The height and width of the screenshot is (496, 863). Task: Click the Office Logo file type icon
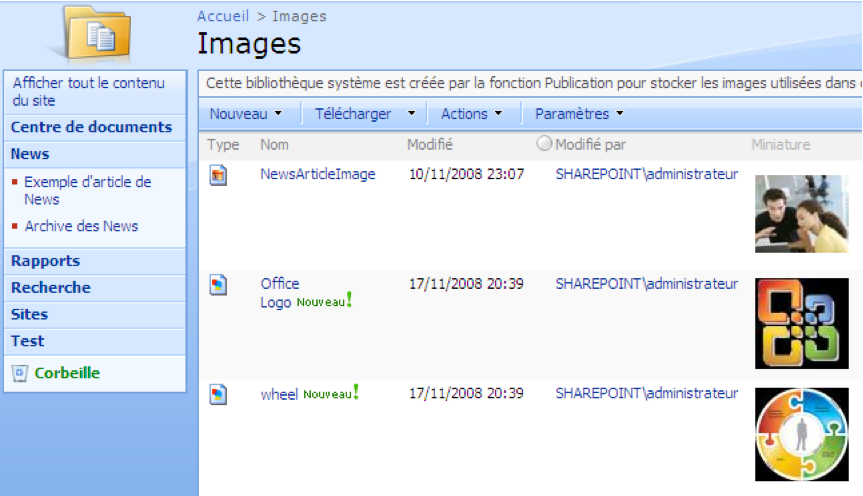[218, 285]
